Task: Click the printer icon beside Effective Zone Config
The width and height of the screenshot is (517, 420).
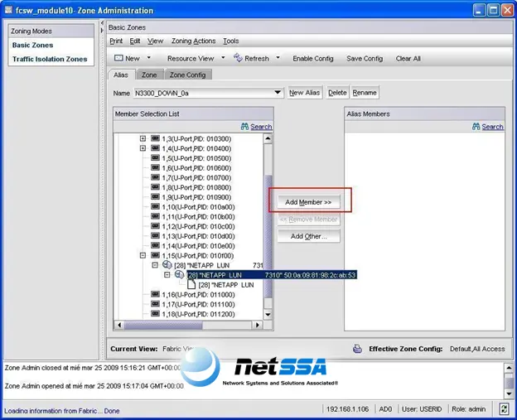Action: [x=357, y=349]
